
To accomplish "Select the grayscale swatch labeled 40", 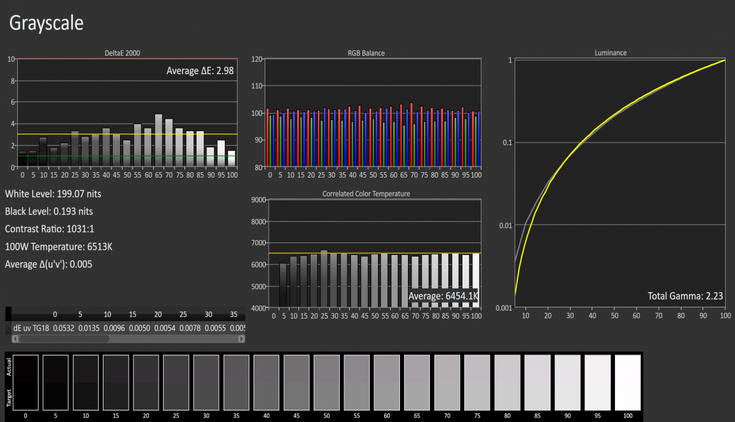I will tap(266, 383).
